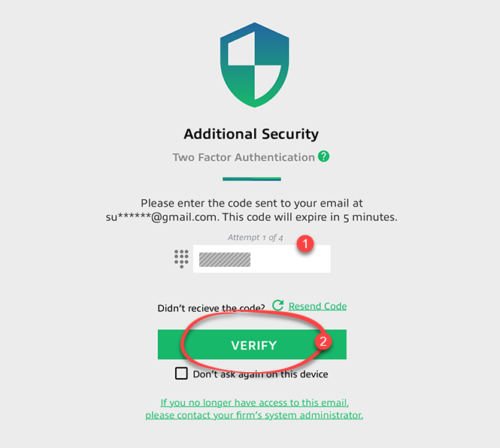Click the "Don't ask again on this device" label
The image size is (500, 448).
[x=260, y=374]
